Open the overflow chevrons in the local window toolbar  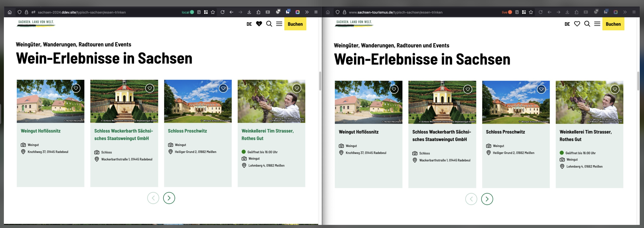pyautogui.click(x=307, y=12)
